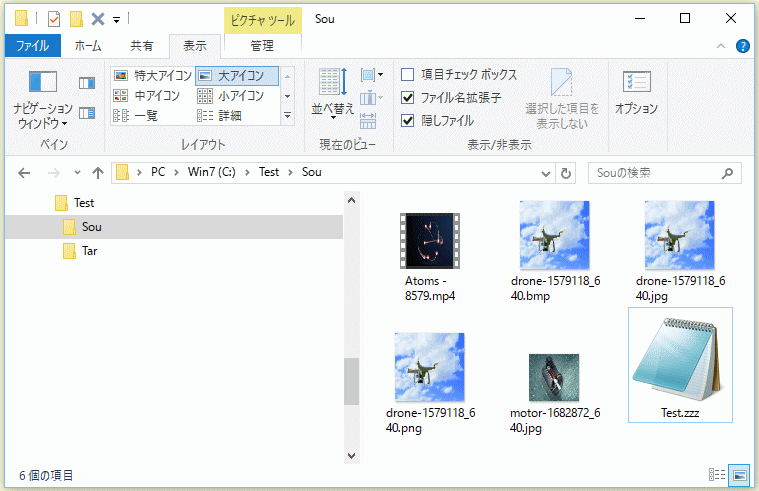Open the group-by dropdown icon
759x491 pixels.
[x=372, y=75]
